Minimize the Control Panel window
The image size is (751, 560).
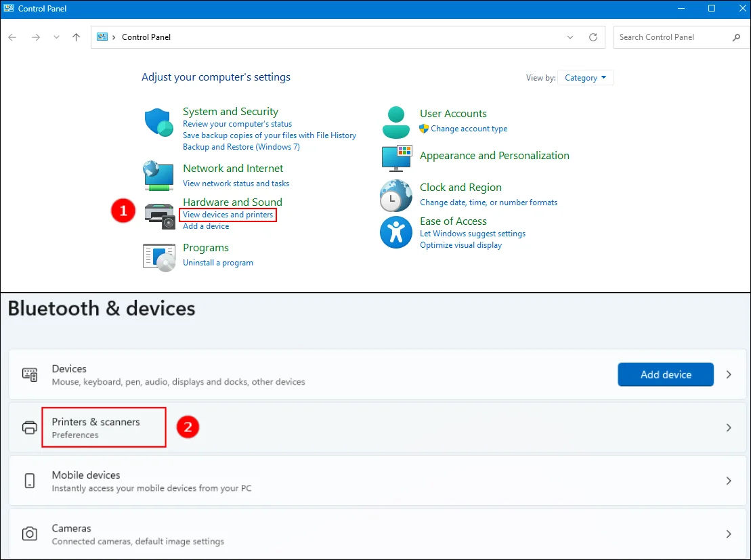[681, 9]
